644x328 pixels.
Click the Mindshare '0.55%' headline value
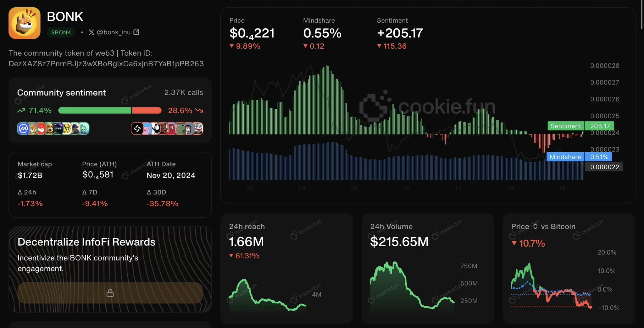coord(322,33)
